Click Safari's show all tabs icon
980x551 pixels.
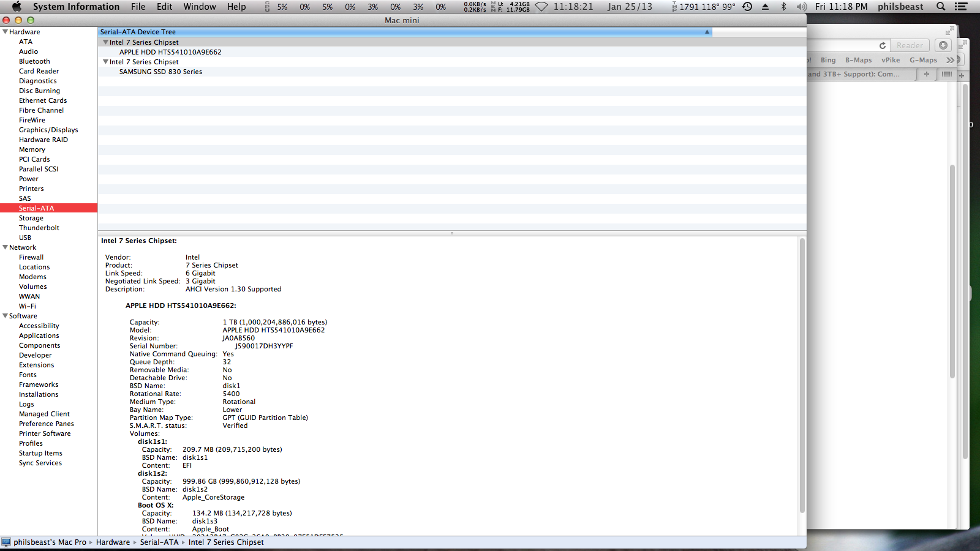click(x=947, y=74)
